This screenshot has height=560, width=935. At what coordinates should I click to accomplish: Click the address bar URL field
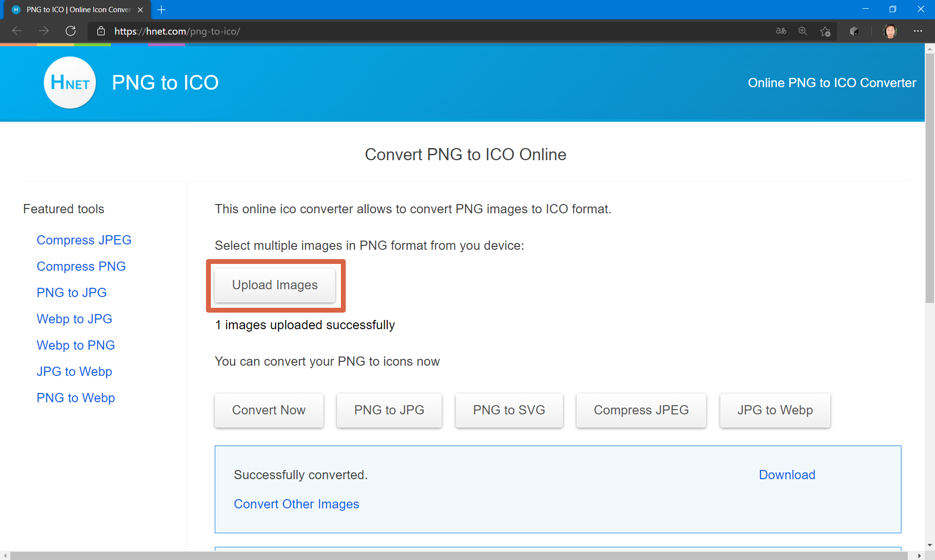pos(390,31)
